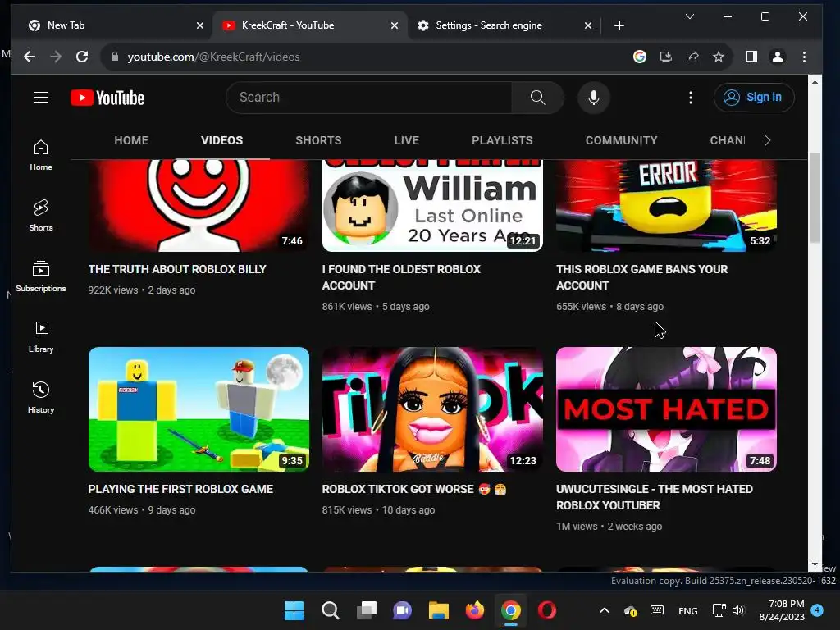Open ROBLOX TIKTOK GOT WORSE video title

(x=414, y=489)
